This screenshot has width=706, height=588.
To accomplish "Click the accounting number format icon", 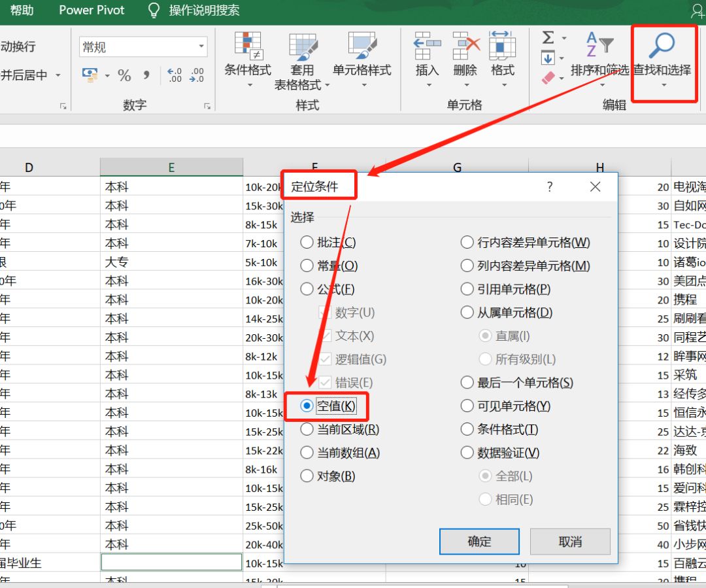I will coord(90,75).
